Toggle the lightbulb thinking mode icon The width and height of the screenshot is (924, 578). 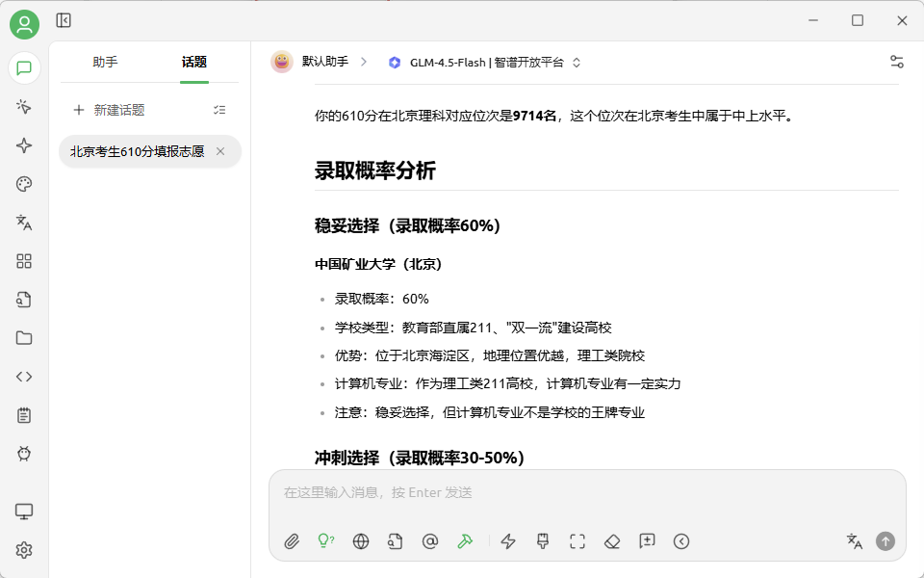coord(326,540)
